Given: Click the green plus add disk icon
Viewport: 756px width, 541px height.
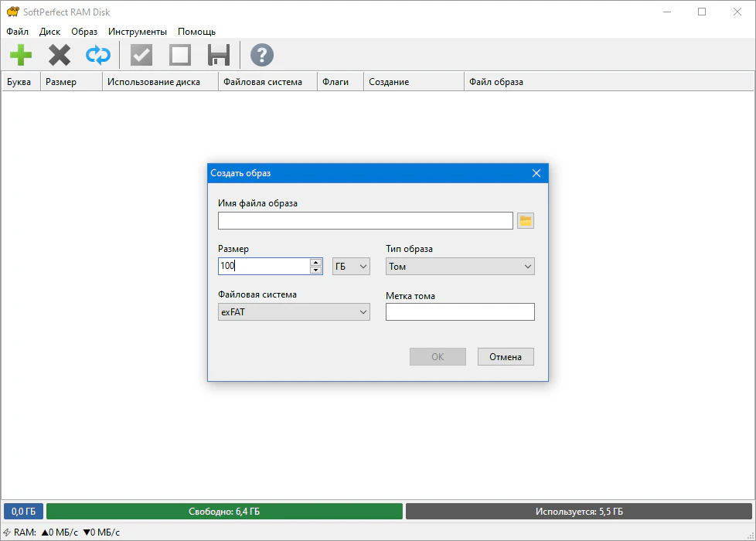Looking at the screenshot, I should point(21,55).
